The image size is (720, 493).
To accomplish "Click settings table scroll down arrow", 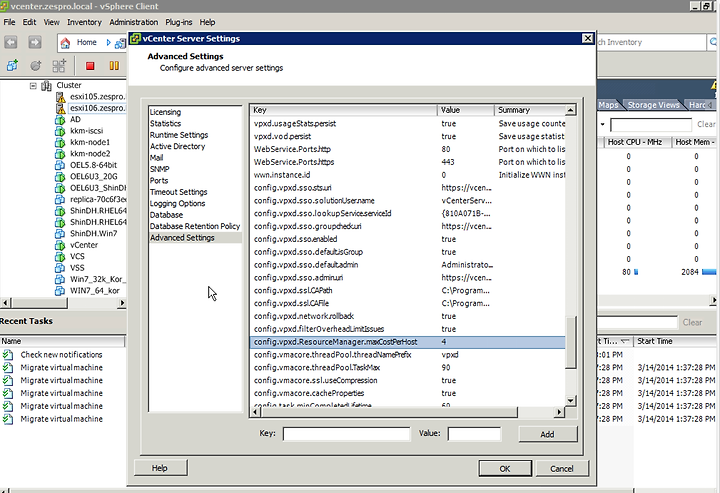I will (x=570, y=401).
